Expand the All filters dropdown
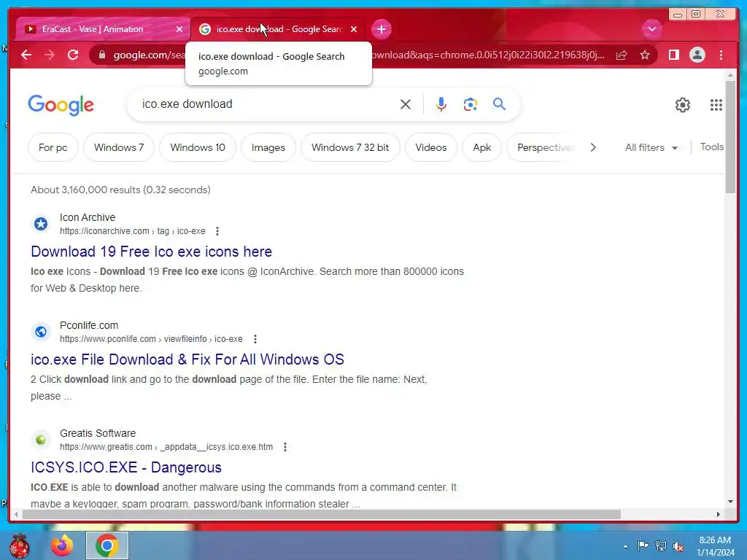The height and width of the screenshot is (560, 747). tap(651, 147)
